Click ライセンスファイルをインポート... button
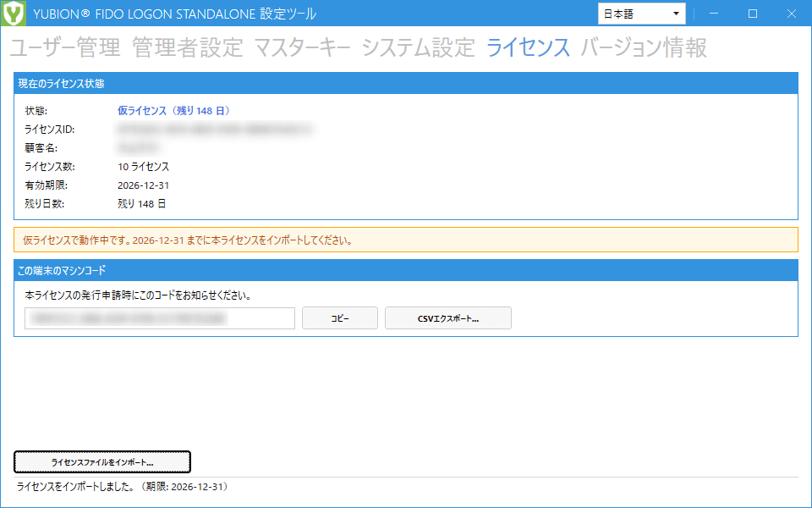Viewport: 812px width, 508px height. (102, 462)
